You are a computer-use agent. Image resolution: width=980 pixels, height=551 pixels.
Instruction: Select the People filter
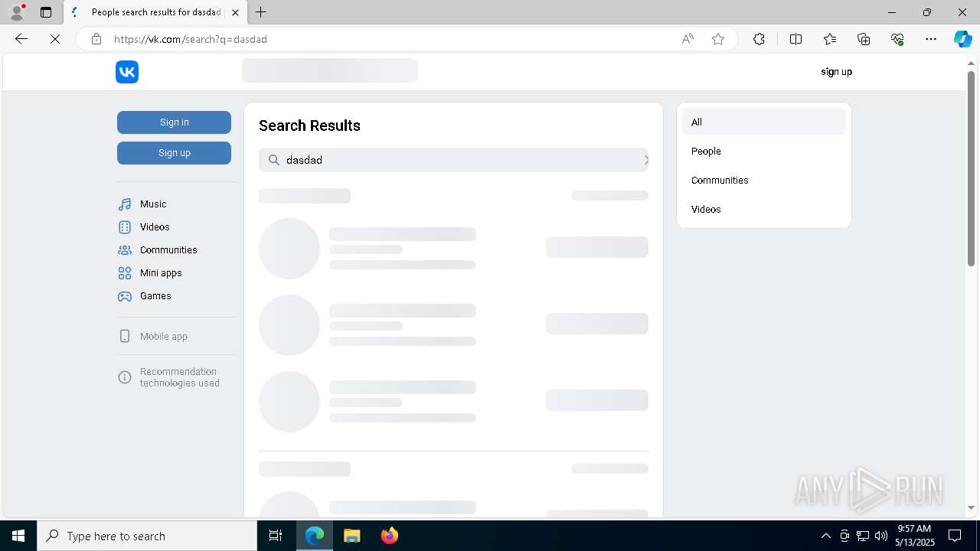coord(763,152)
